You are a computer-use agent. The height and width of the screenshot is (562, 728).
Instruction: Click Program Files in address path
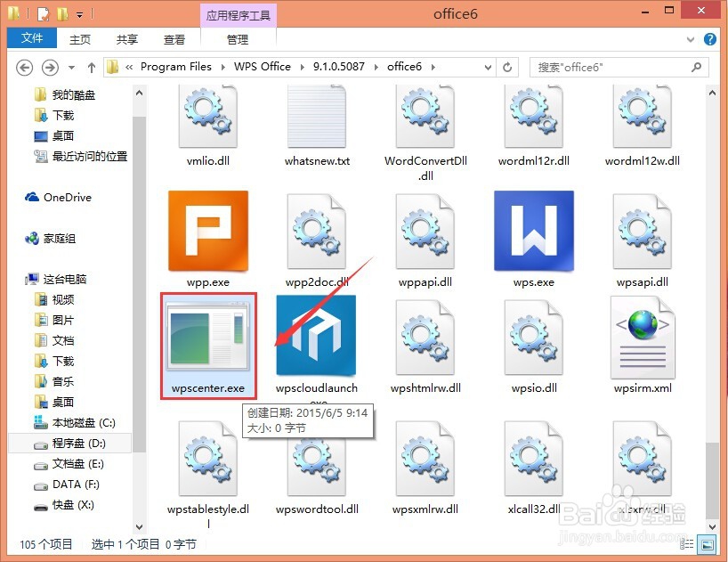[176, 67]
